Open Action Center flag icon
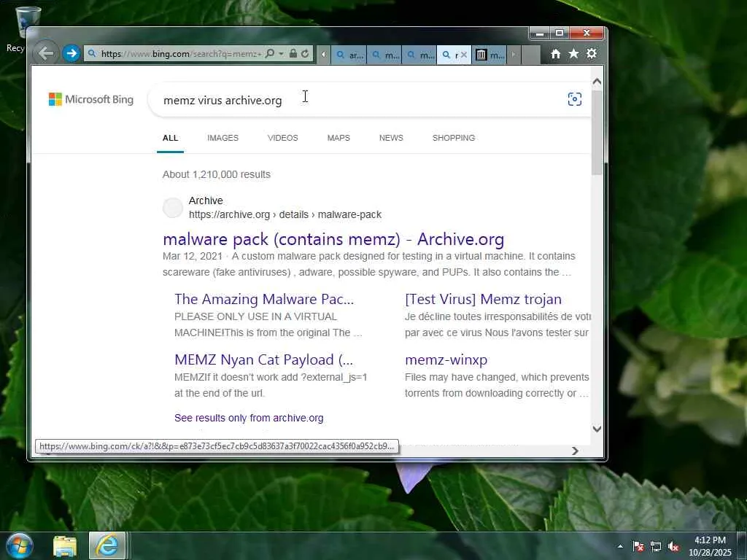Image resolution: width=747 pixels, height=560 pixels. [638, 547]
